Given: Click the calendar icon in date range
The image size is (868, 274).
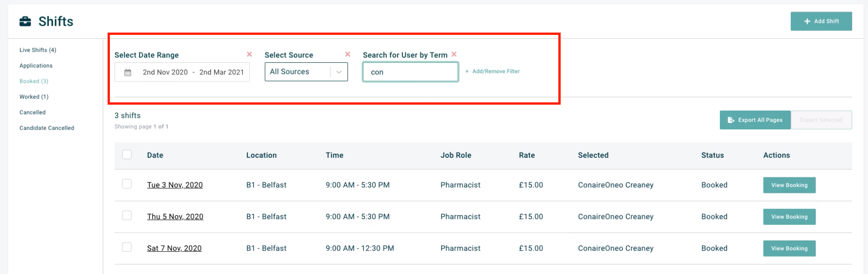Looking at the screenshot, I should pos(128,73).
